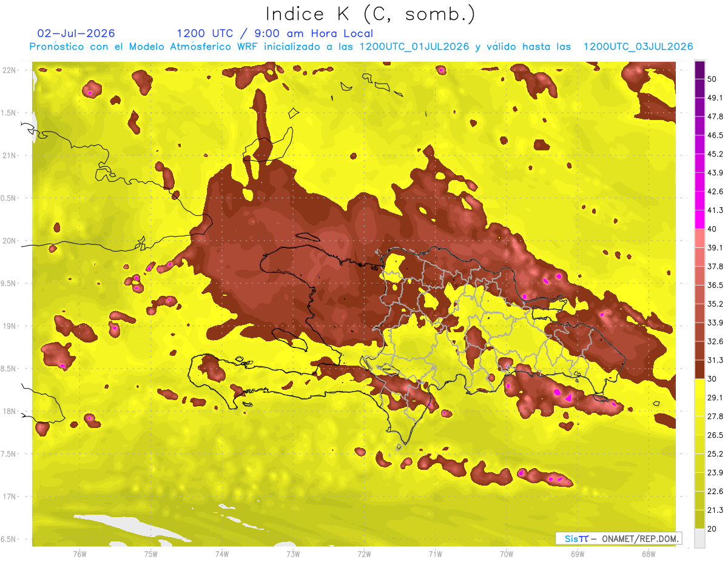Viewport: 728px width, 562px height.
Task: Click longitude label "69W"
Action: pyautogui.click(x=578, y=554)
